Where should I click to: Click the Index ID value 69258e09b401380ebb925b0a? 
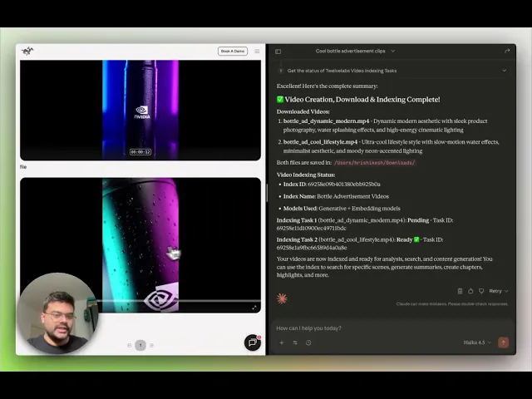click(344, 185)
